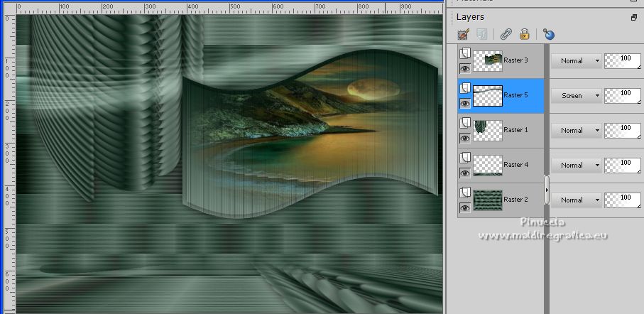
Task: Click the 'Raster 2' layer name
Action: [x=516, y=200]
